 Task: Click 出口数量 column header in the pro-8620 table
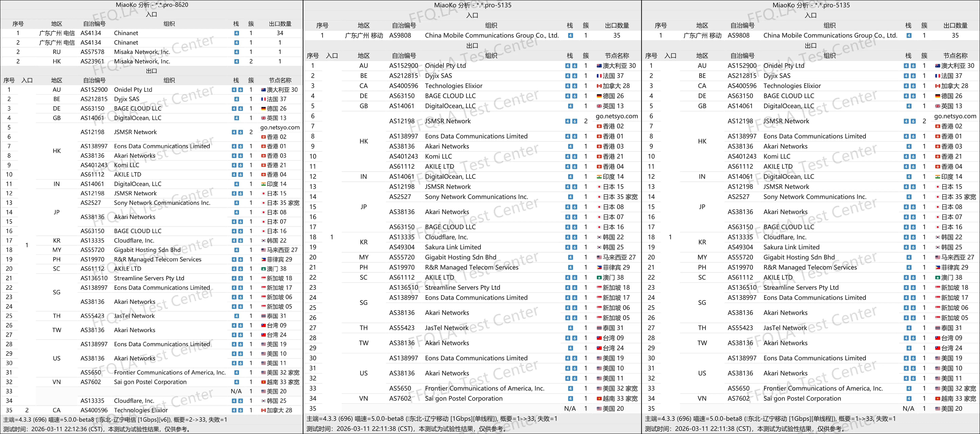point(280,24)
